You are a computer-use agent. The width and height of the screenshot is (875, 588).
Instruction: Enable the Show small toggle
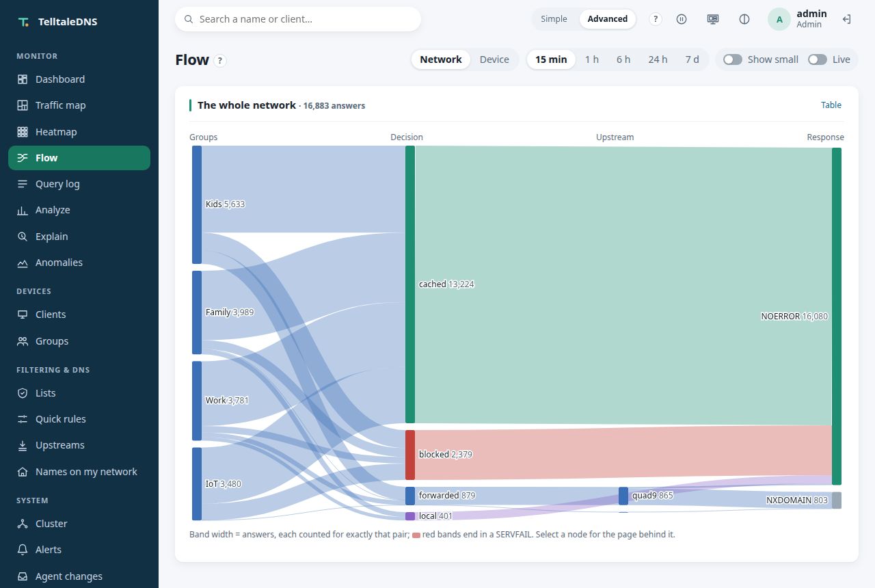(733, 59)
